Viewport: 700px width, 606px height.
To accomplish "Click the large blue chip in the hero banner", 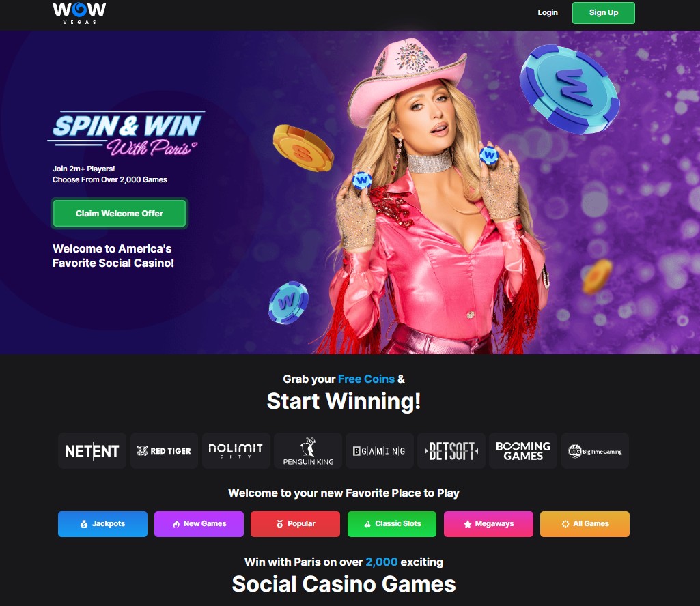I will [570, 89].
